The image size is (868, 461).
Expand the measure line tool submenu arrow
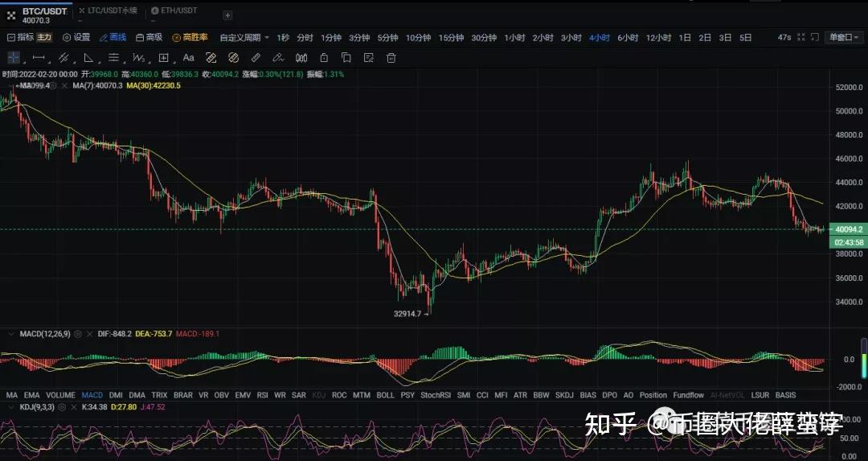(x=49, y=61)
